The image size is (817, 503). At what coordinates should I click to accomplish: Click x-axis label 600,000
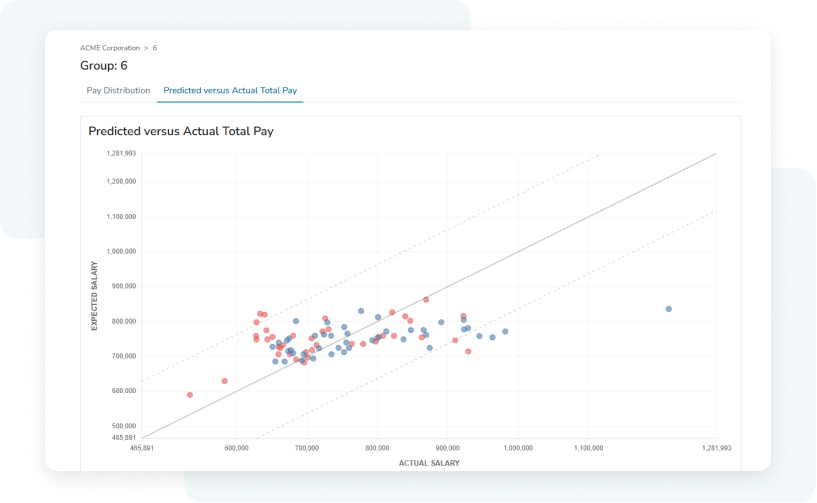point(236,448)
